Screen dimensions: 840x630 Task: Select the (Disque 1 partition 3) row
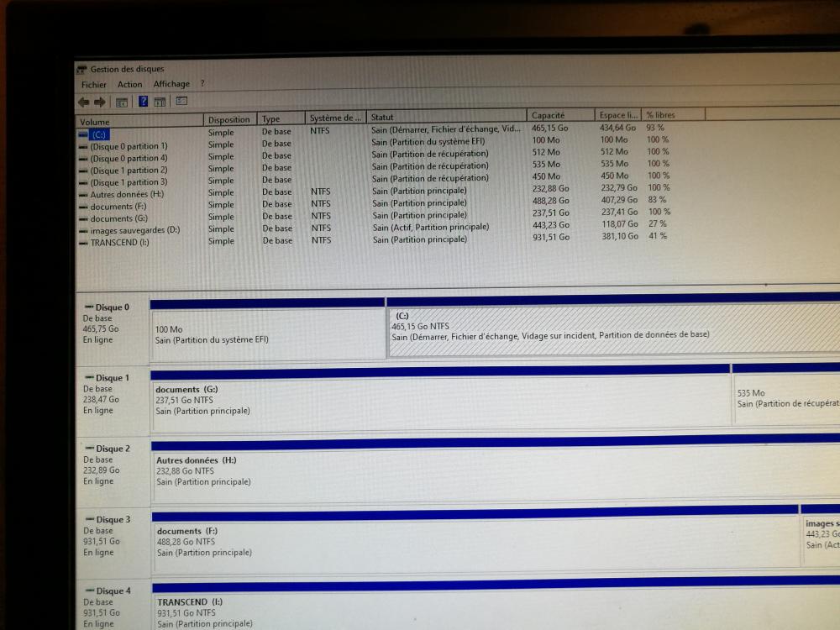(x=129, y=182)
